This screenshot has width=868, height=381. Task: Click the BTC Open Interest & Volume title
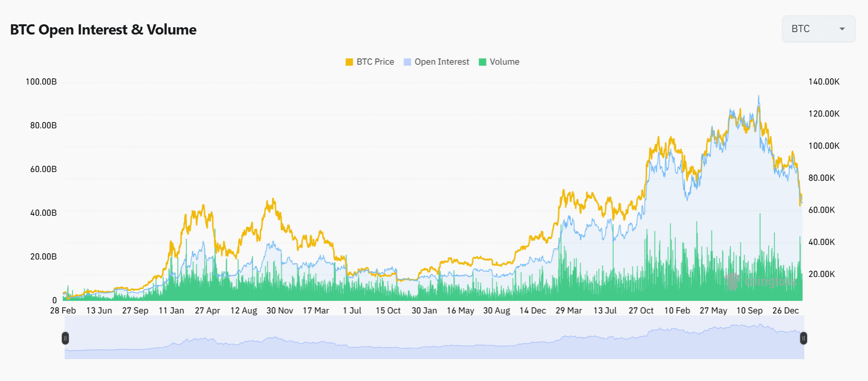103,30
